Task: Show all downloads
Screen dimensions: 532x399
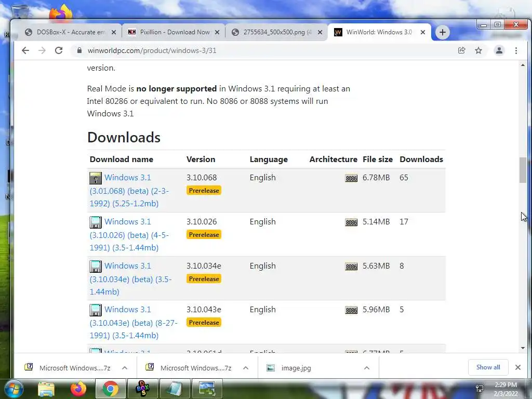Action: click(x=488, y=367)
